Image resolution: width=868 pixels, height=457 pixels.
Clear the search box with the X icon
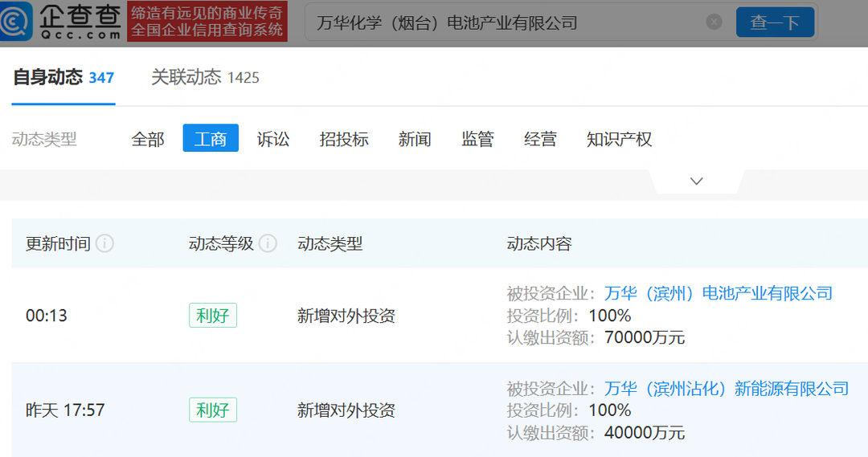click(714, 22)
